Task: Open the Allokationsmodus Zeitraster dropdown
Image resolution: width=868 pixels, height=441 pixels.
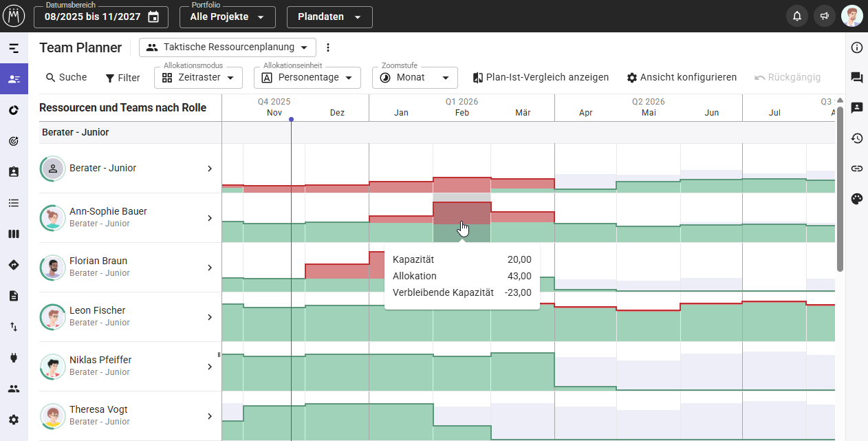Action: click(x=198, y=78)
